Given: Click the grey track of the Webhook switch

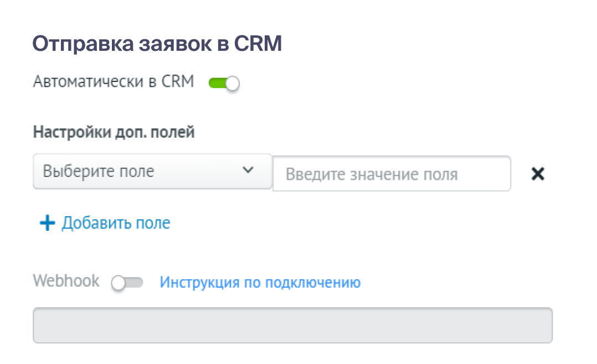Looking at the screenshot, I should pyautogui.click(x=135, y=283).
